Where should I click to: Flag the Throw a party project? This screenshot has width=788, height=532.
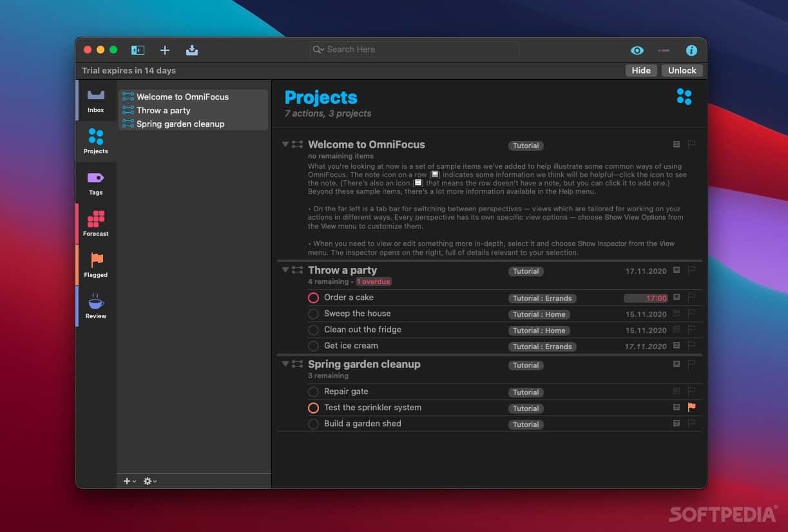click(691, 270)
